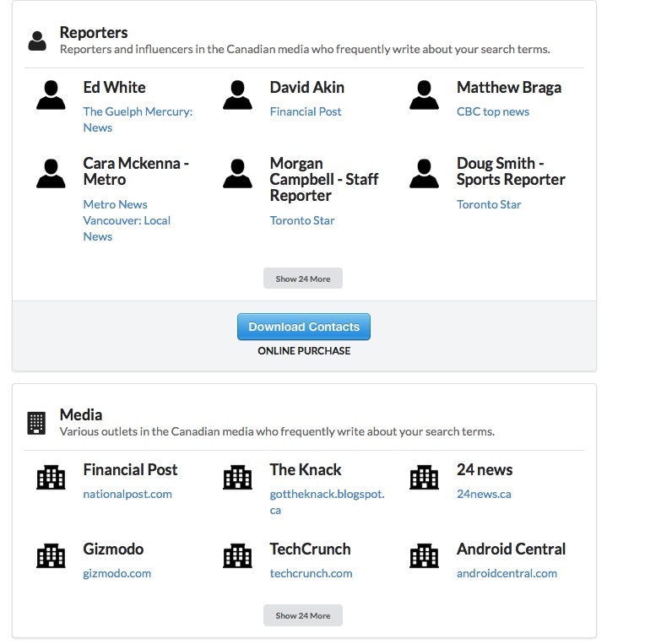The height and width of the screenshot is (644, 672).
Task: Open Metro News Vancouver: Local News link
Action: [127, 220]
